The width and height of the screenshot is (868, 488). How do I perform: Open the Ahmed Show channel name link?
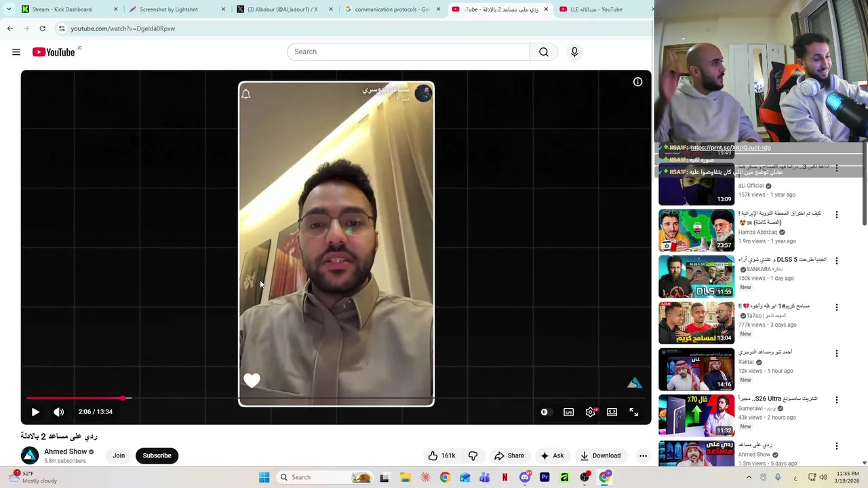pos(65,451)
